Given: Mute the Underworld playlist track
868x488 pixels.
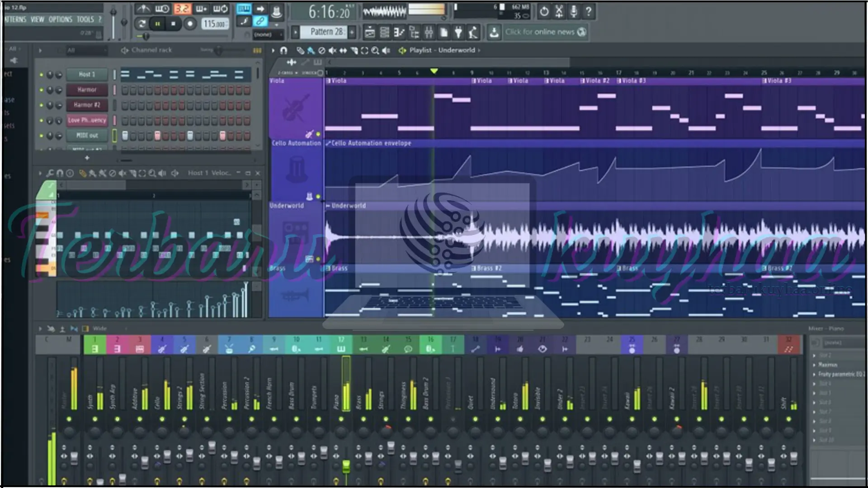Looking at the screenshot, I should click(318, 259).
